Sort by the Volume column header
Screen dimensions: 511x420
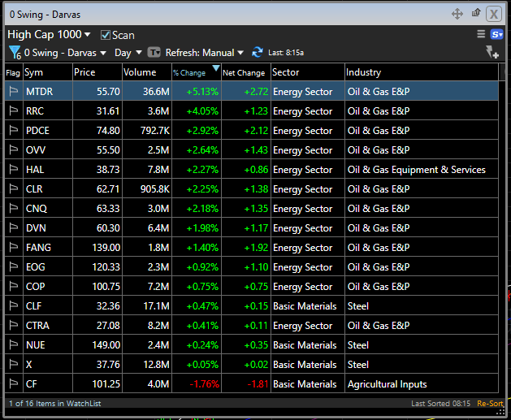[139, 72]
